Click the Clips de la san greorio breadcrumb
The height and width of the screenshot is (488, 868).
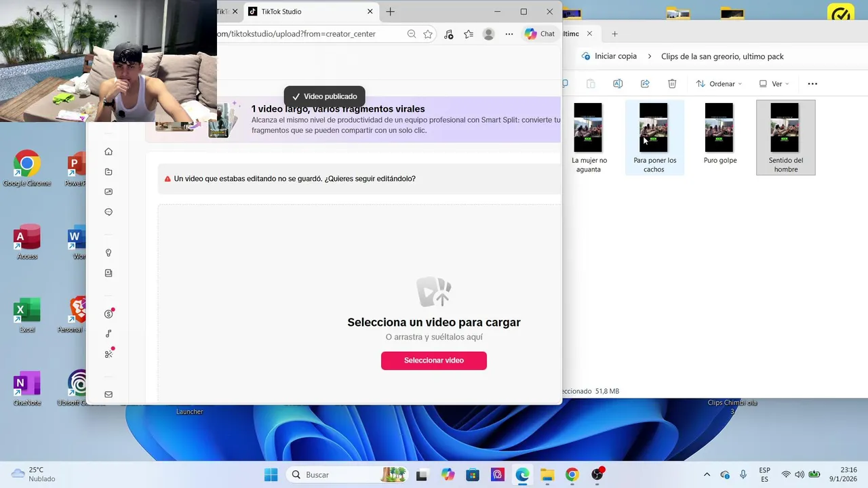point(722,56)
